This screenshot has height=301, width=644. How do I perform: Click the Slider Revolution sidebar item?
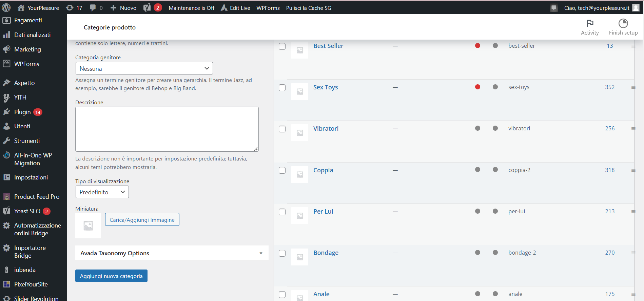pos(33,298)
